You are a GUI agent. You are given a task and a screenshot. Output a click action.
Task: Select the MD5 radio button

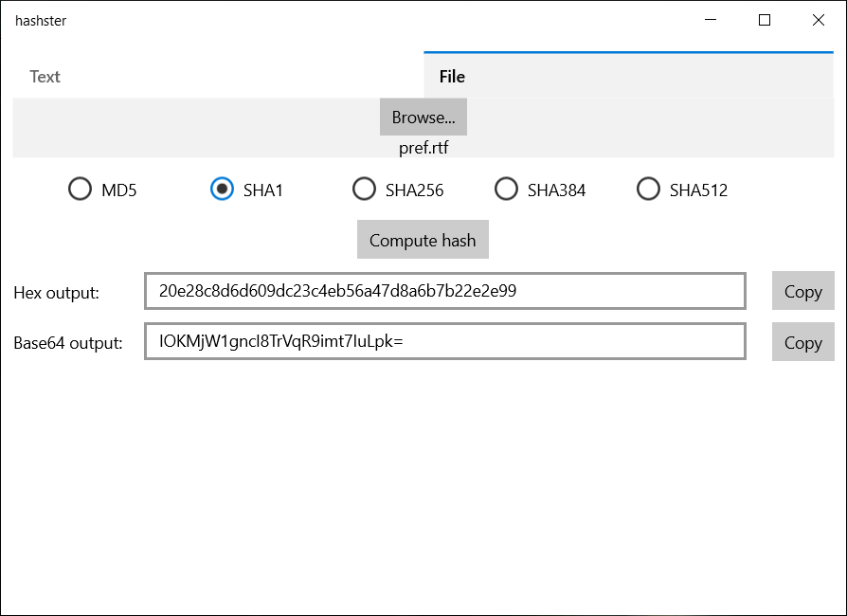(81, 190)
